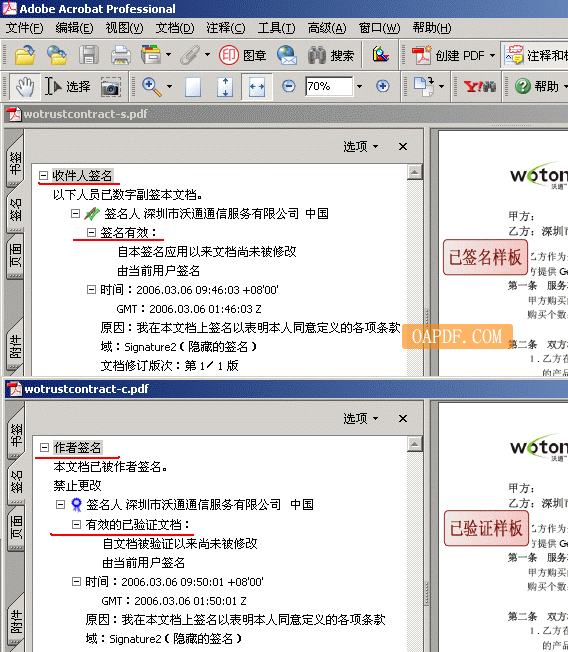Open 选项 menu in wotrustcontract-s.pdf panel
The image size is (568, 652).
[x=361, y=146]
